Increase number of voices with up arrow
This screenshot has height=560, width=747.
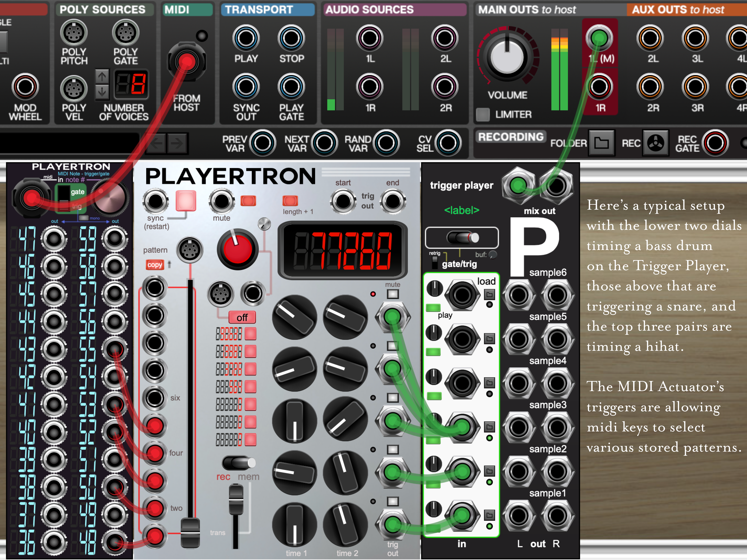coord(102,77)
